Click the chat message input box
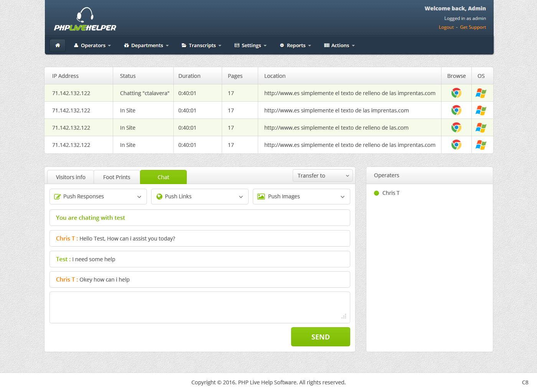Screen dimensions: 537x392 point(200,307)
